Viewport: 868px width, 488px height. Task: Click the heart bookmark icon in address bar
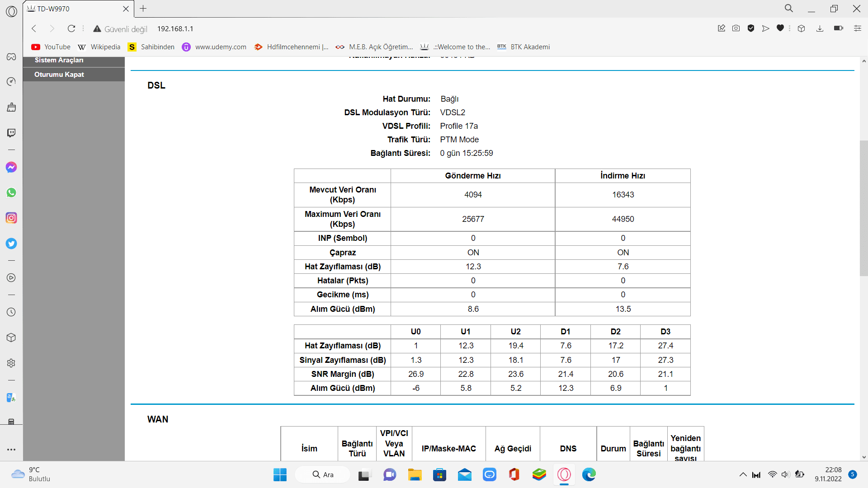pyautogui.click(x=780, y=28)
